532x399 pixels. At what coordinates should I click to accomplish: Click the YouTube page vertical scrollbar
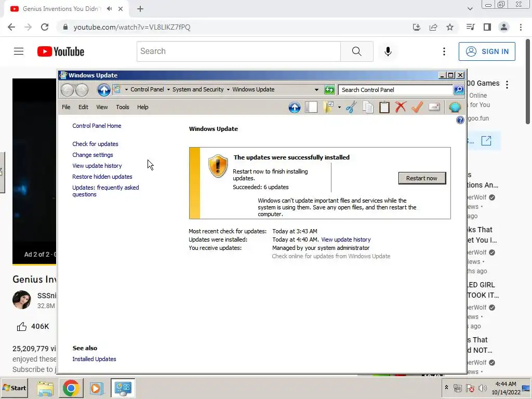[528, 82]
